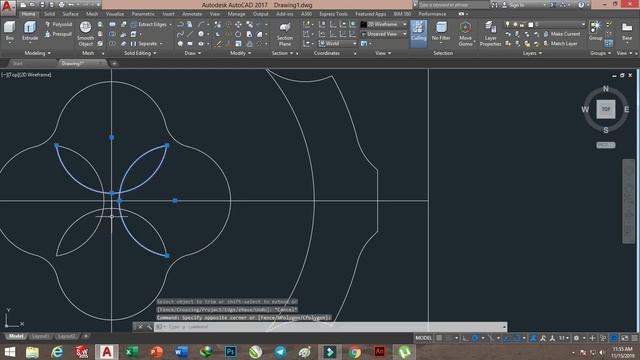Viewport: 640px width, 360px height.
Task: Expand the Layers panel
Action: coord(532,53)
